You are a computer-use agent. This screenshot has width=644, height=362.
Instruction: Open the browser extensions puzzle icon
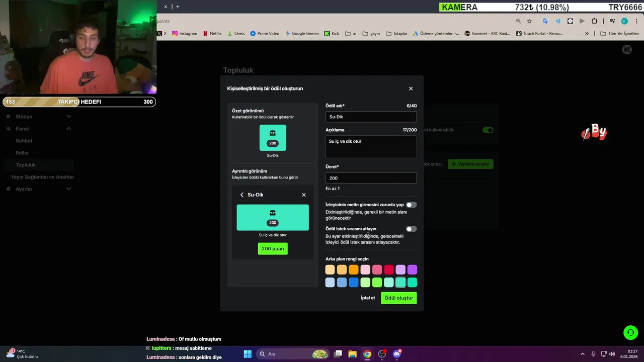[x=594, y=21]
